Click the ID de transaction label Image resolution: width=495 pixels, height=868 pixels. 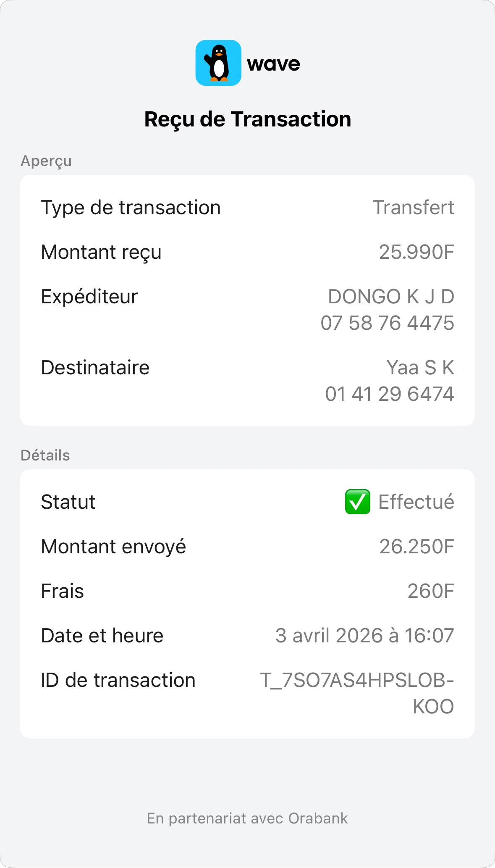point(118,680)
